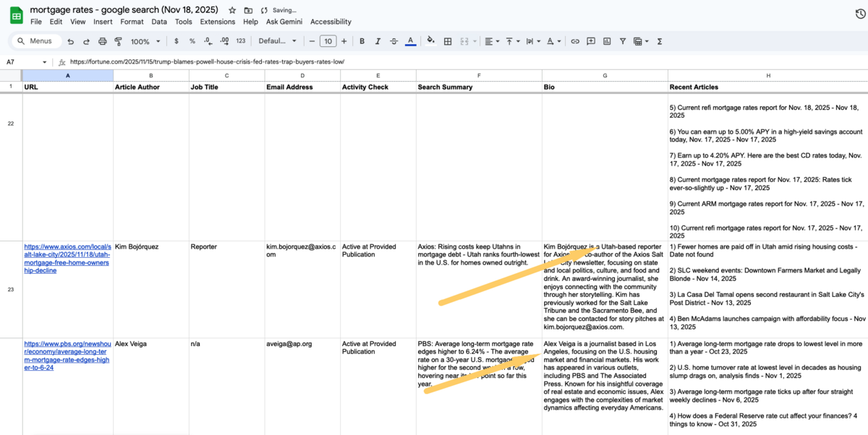Open the Borders grid tool
The image size is (868, 435).
tap(448, 41)
